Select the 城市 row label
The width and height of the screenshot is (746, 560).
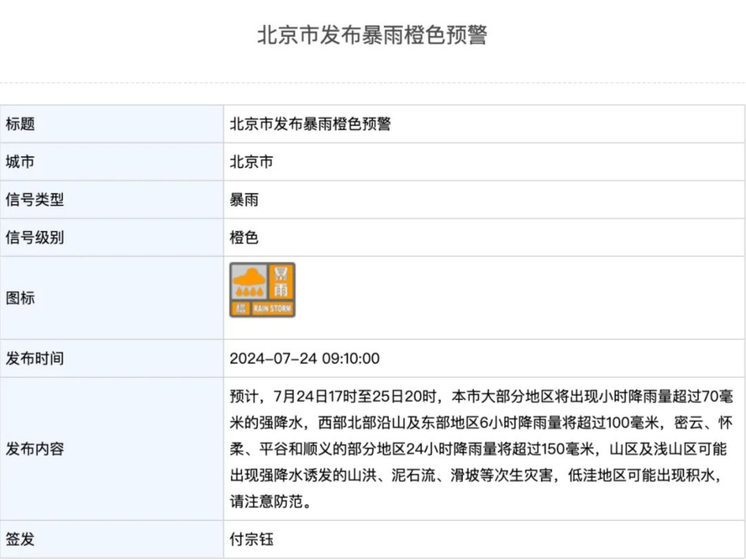point(20,163)
